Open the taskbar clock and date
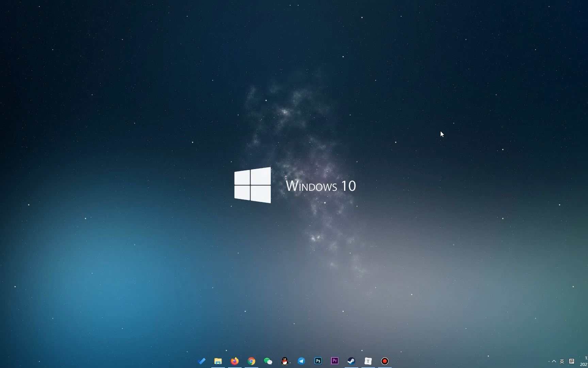This screenshot has height=368, width=588. click(x=584, y=361)
